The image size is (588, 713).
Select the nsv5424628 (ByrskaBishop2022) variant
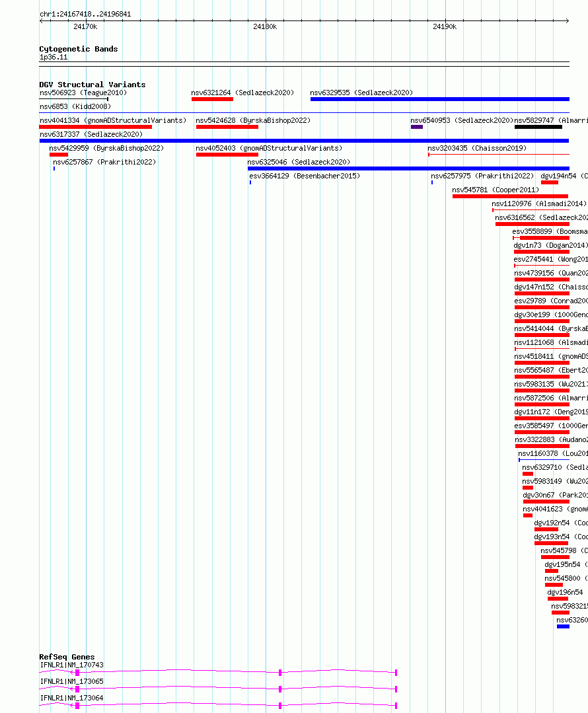point(253,120)
